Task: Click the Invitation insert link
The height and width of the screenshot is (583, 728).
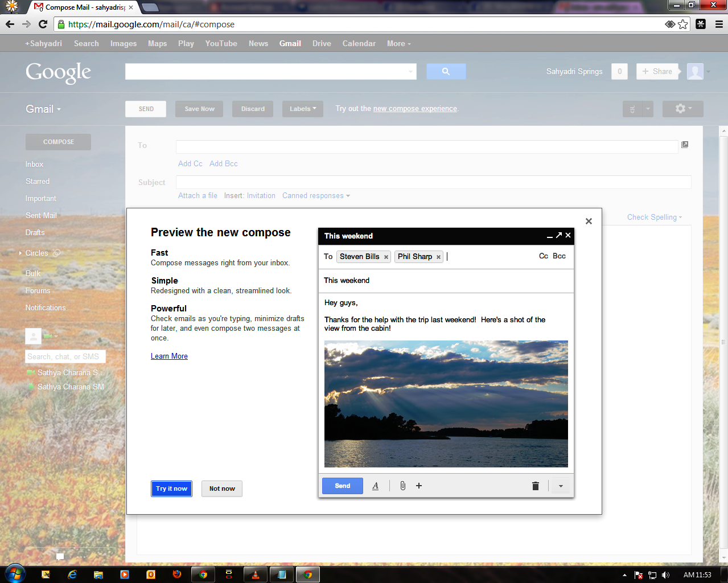Action: [261, 195]
